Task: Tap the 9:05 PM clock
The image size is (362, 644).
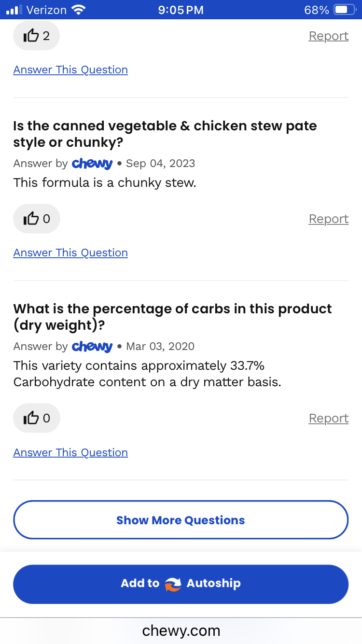Action: pos(181,10)
